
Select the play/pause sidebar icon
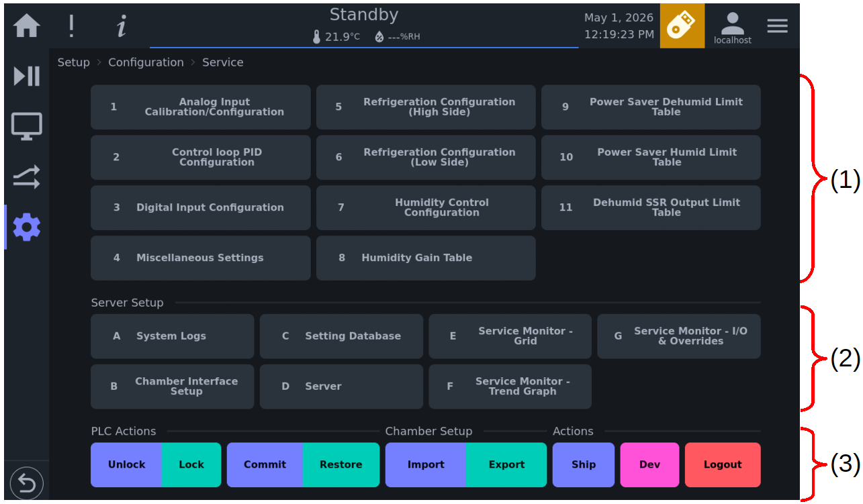tap(27, 76)
